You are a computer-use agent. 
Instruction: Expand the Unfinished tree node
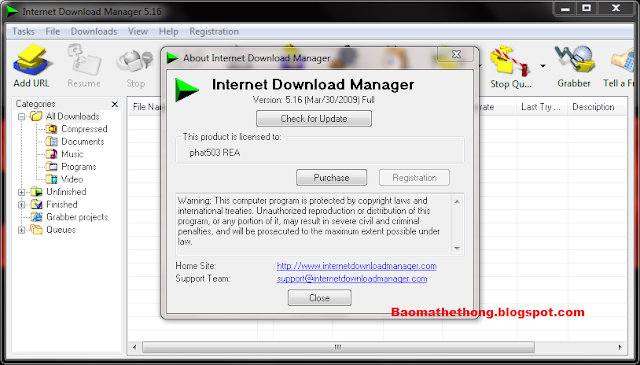[x=22, y=192]
